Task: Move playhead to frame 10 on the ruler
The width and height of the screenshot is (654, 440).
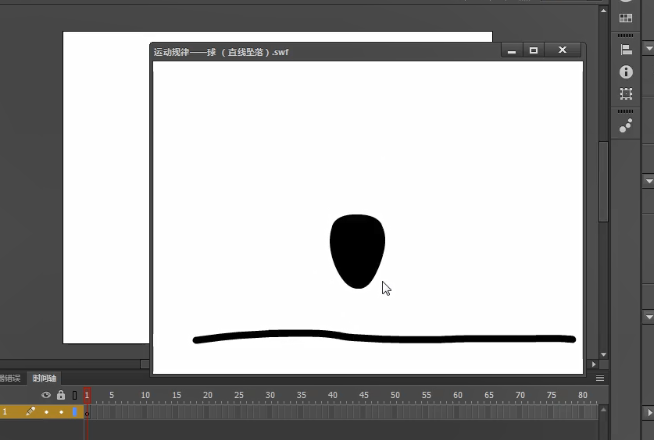Action: (145, 395)
